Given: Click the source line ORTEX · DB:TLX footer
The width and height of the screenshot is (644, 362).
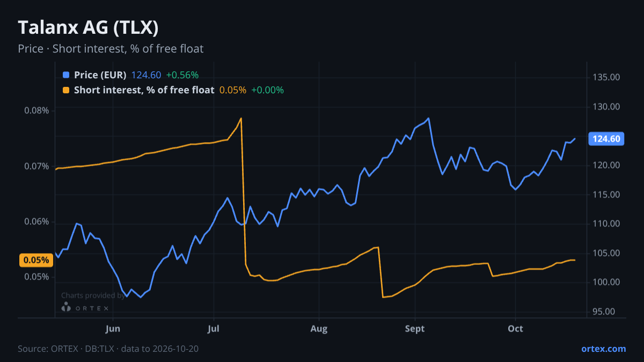Looking at the screenshot, I should tap(108, 349).
